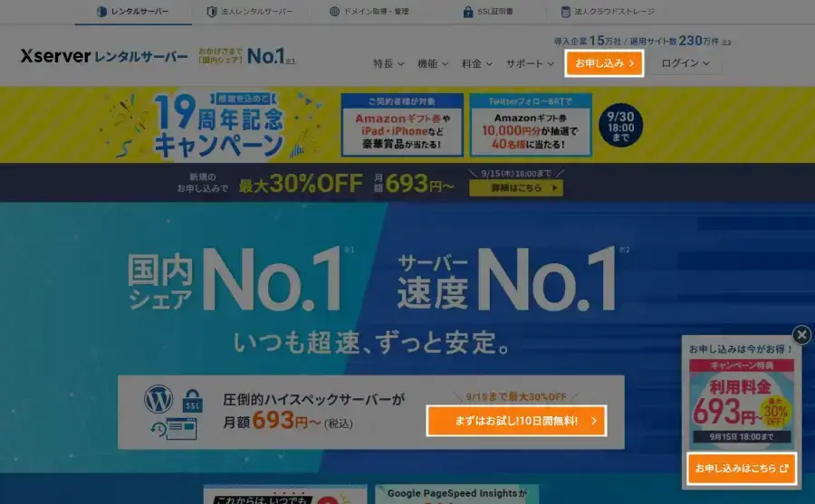Open the ドメイン取得・管理 top tab
Screen dimensions: 815x504
[369, 12]
